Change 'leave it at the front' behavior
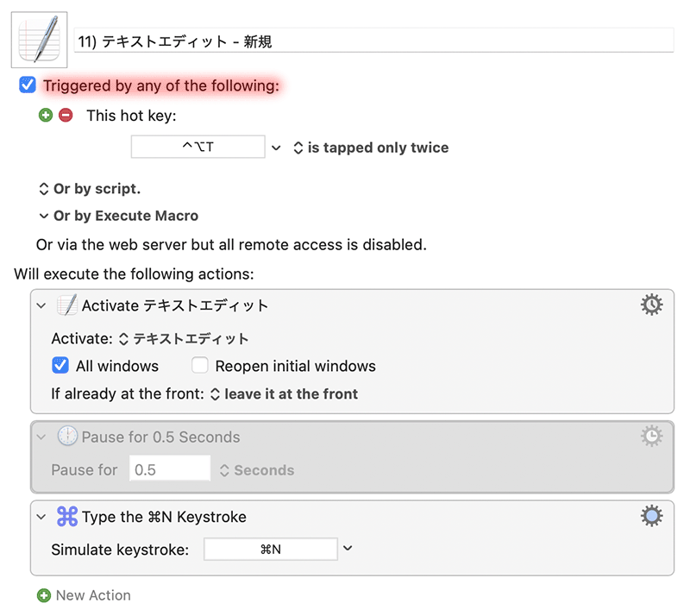The image size is (690, 616). (x=285, y=393)
